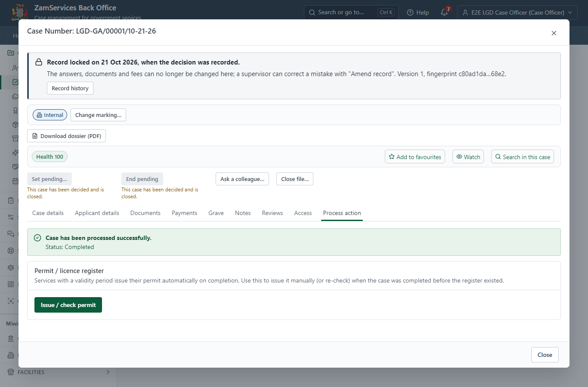Open the bank building sidebar icon
588x387 pixels.
click(11, 338)
